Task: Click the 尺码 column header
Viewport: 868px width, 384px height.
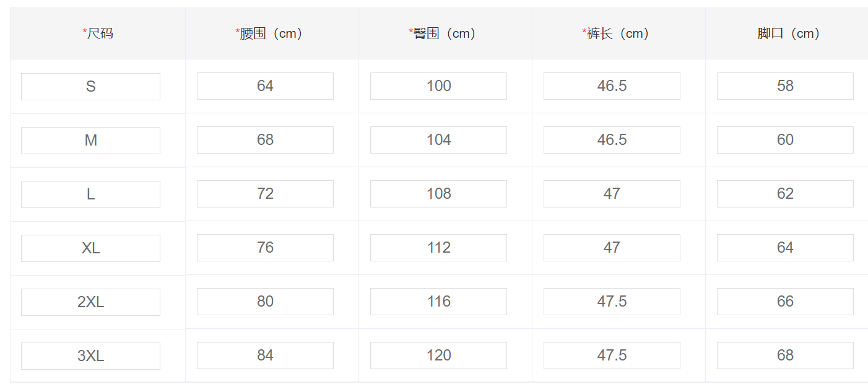Action: tap(98, 33)
